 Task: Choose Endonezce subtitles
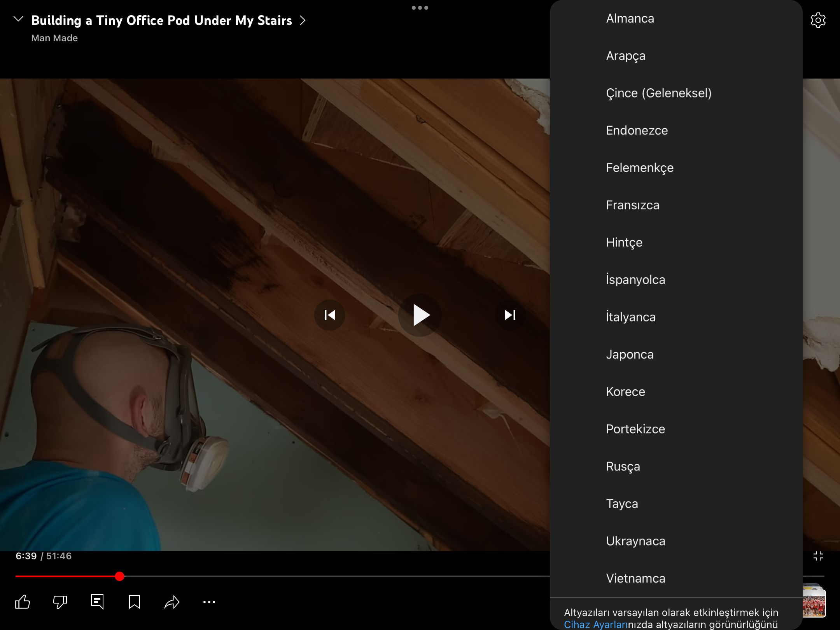click(x=676, y=130)
